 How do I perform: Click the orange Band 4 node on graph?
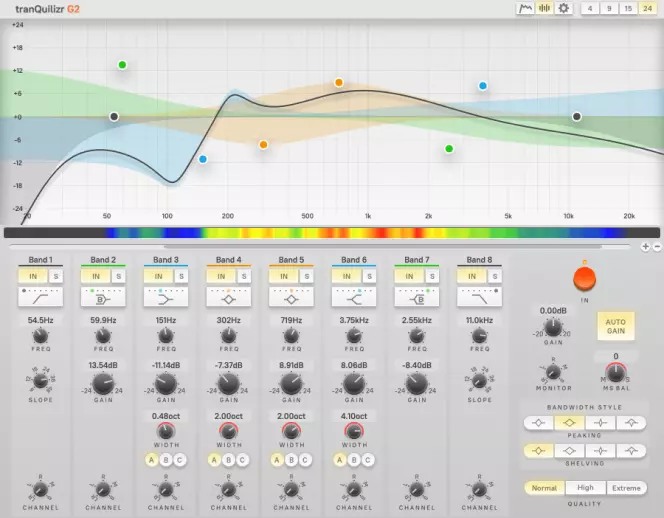263,145
